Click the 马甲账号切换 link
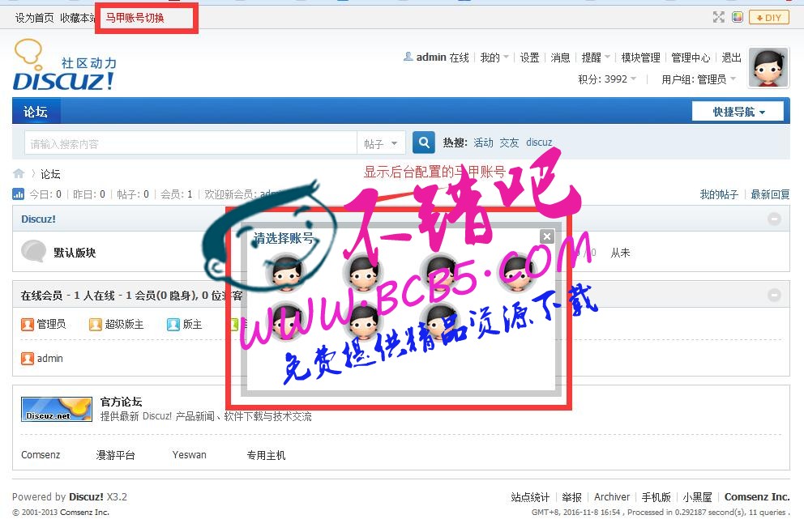This screenshot has width=804, height=532. [135, 18]
